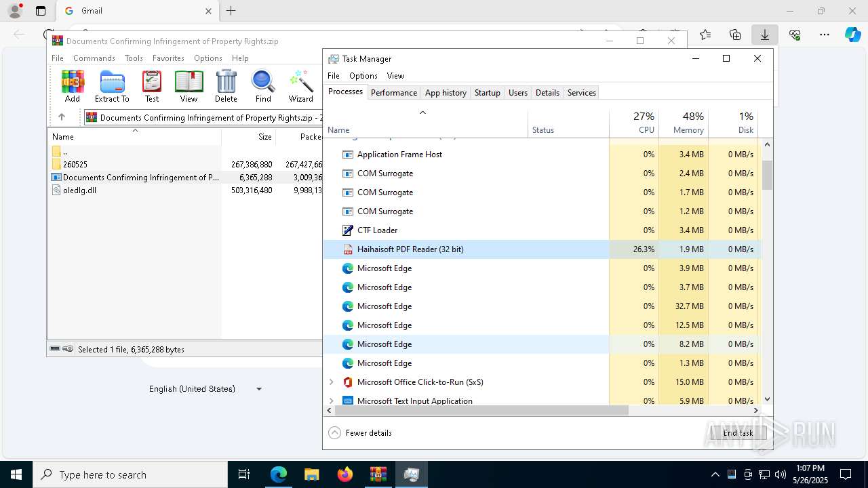Image resolution: width=868 pixels, height=488 pixels.
Task: Click the Windows Start button
Action: (x=16, y=474)
